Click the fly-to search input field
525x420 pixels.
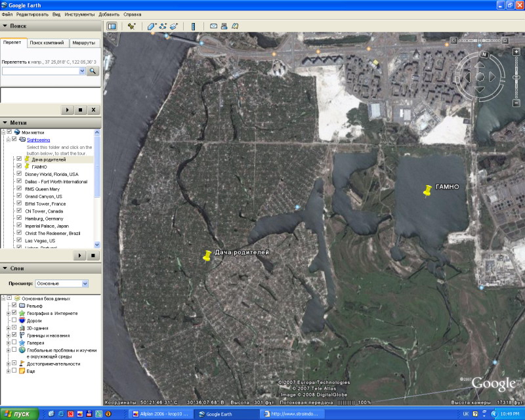pos(40,71)
